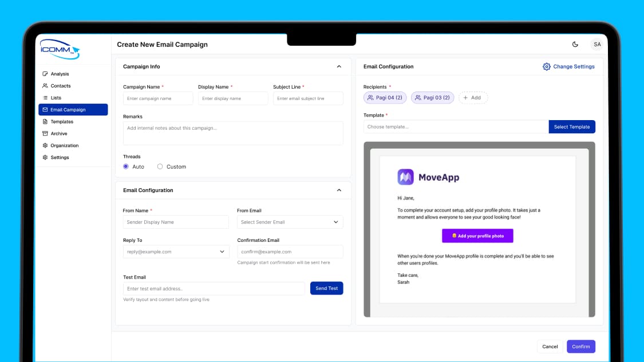Image resolution: width=644 pixels, height=362 pixels.
Task: Click the Contacts sidebar icon
Action: pyautogui.click(x=45, y=86)
